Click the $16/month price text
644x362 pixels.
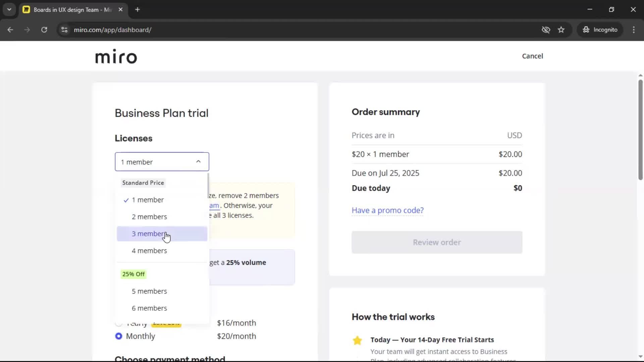236,323
